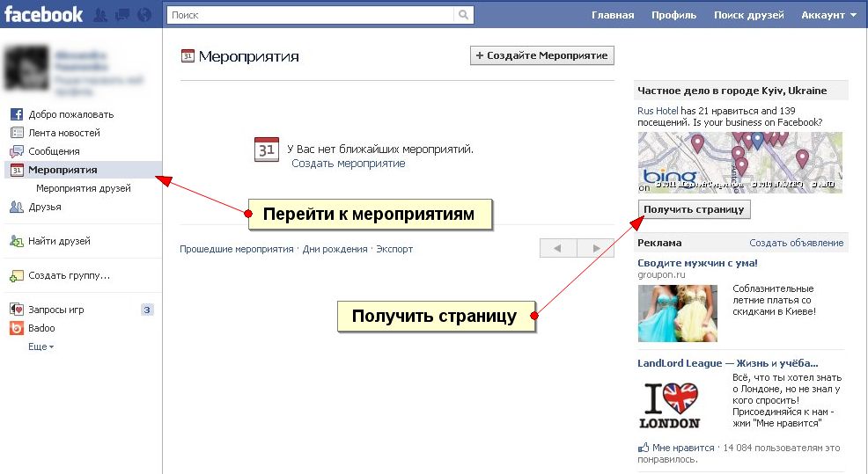Image resolution: width=868 pixels, height=474 pixels.
Task: Open the Rus Hotel link
Action: coord(658,111)
